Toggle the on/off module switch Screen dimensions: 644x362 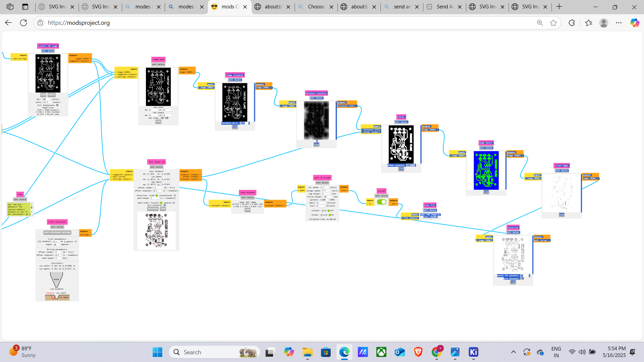pos(381,202)
